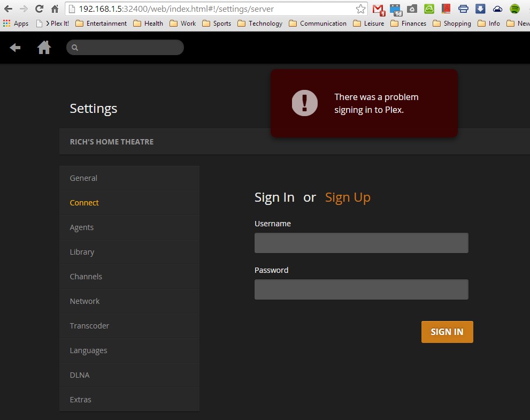Dismiss the problem signing in notification
530x420 pixels.
364,103
